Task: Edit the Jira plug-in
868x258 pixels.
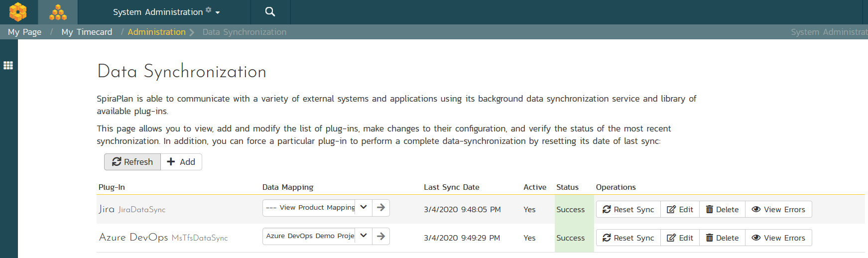Action: coord(680,210)
